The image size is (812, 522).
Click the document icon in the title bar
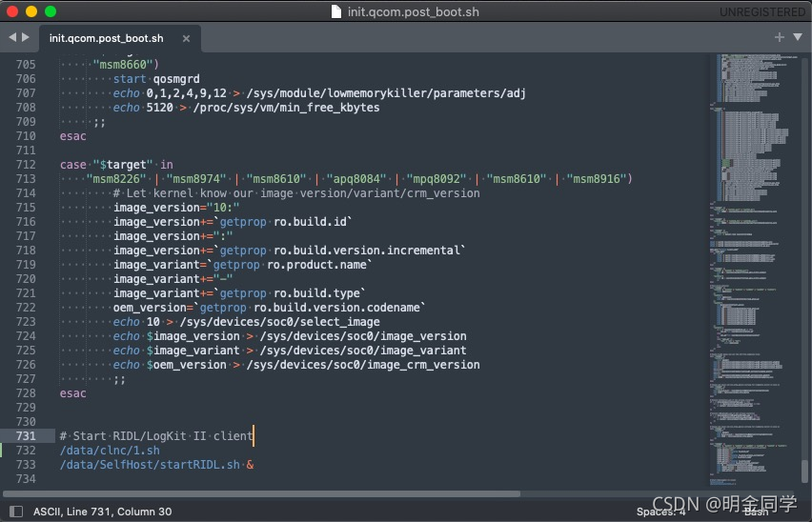point(336,11)
